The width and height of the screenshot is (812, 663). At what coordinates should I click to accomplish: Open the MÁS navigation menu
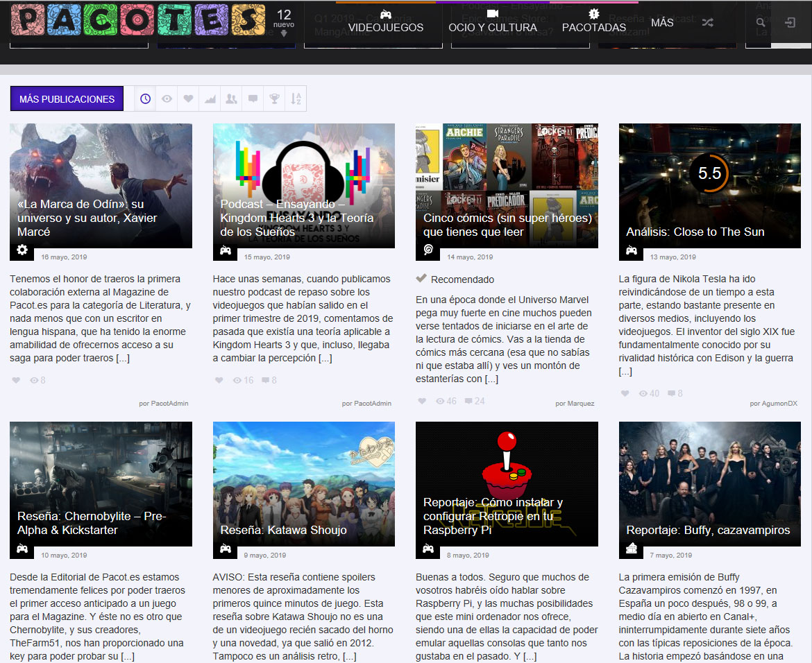pyautogui.click(x=661, y=22)
